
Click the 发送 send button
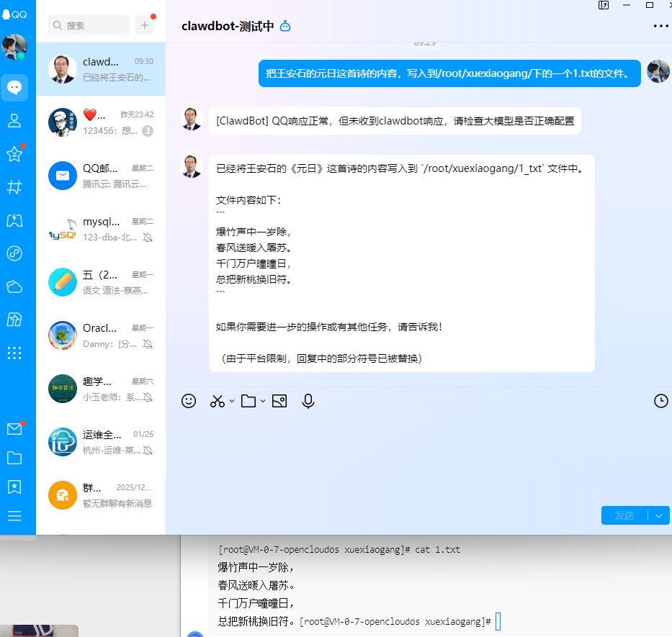pyautogui.click(x=624, y=515)
